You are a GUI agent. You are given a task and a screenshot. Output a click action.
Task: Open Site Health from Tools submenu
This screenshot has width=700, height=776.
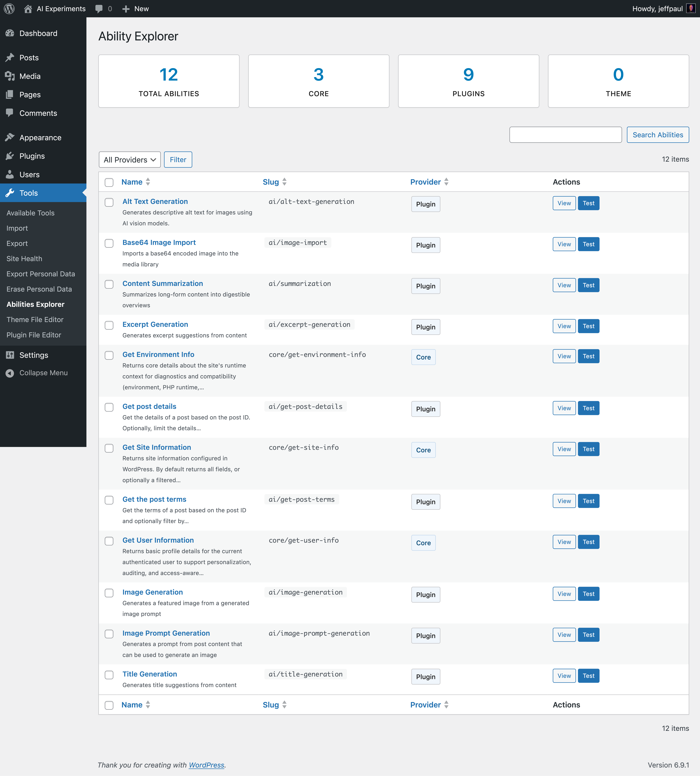click(24, 259)
